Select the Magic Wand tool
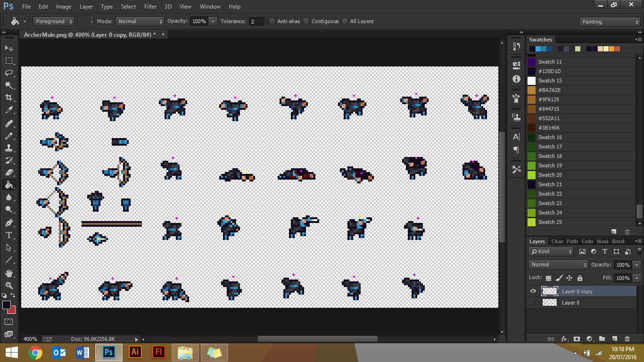 click(x=9, y=85)
